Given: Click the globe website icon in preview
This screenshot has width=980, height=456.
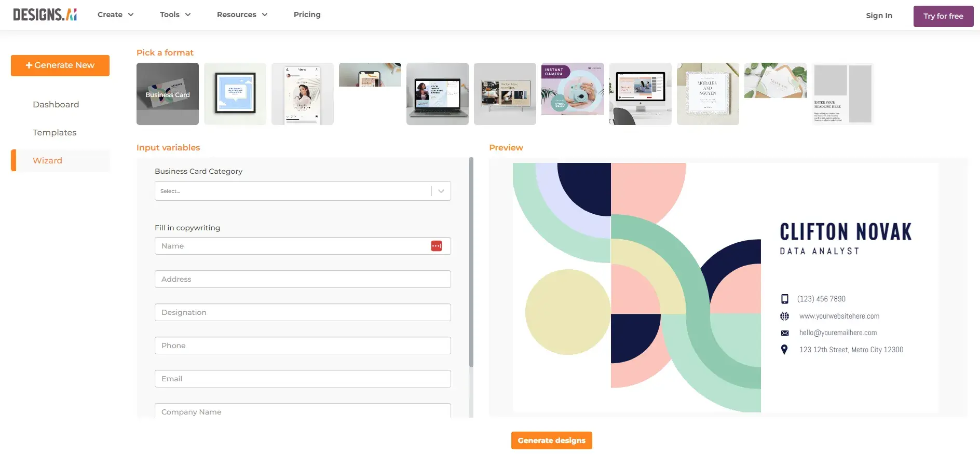Looking at the screenshot, I should click(x=785, y=316).
